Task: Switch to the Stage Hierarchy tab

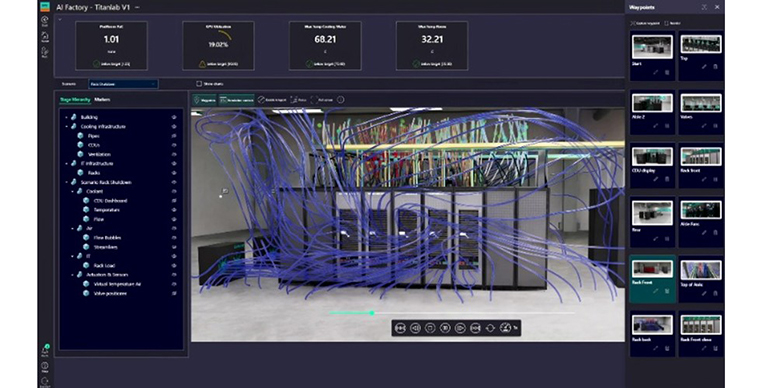Action: tap(75, 100)
